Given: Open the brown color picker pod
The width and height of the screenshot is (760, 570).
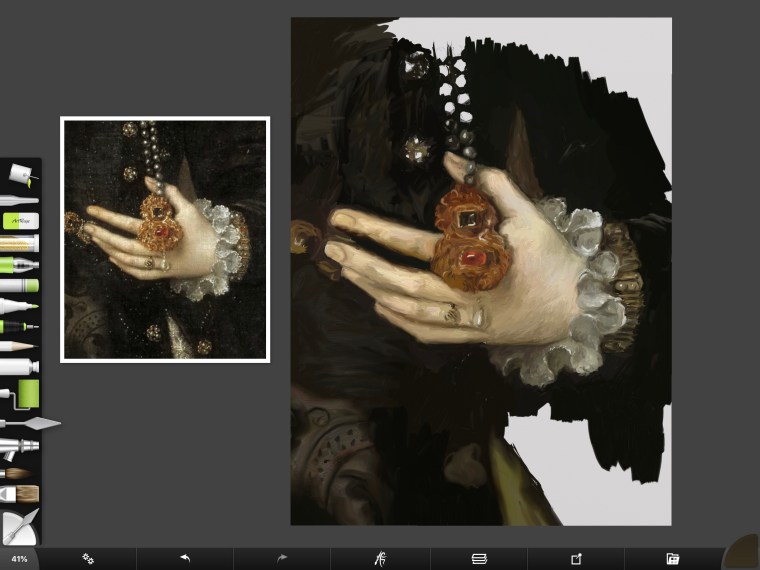Looking at the screenshot, I should pos(742,553).
